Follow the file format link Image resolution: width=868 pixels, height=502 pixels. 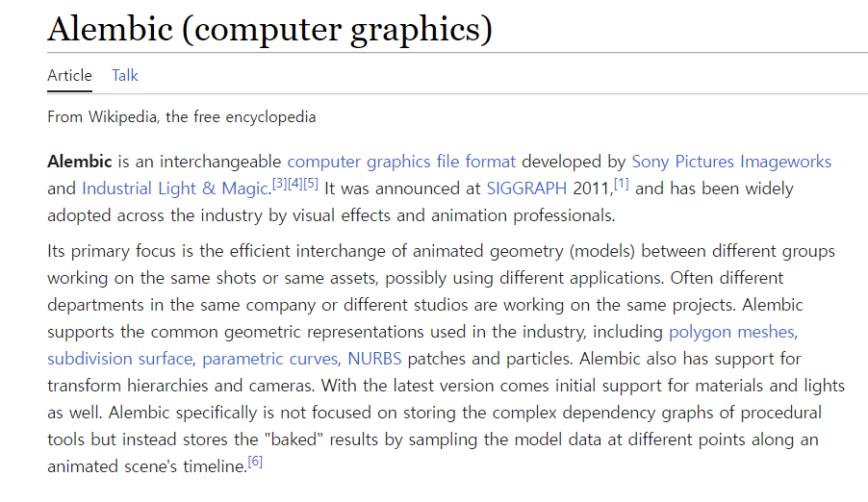point(472,162)
